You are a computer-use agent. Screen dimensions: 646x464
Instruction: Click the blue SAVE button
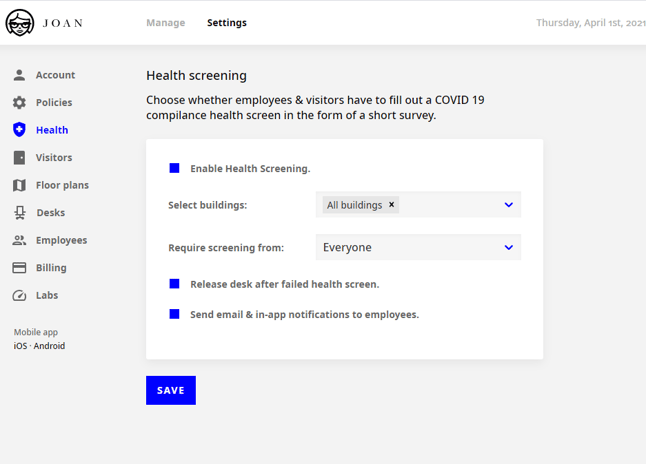coord(171,390)
